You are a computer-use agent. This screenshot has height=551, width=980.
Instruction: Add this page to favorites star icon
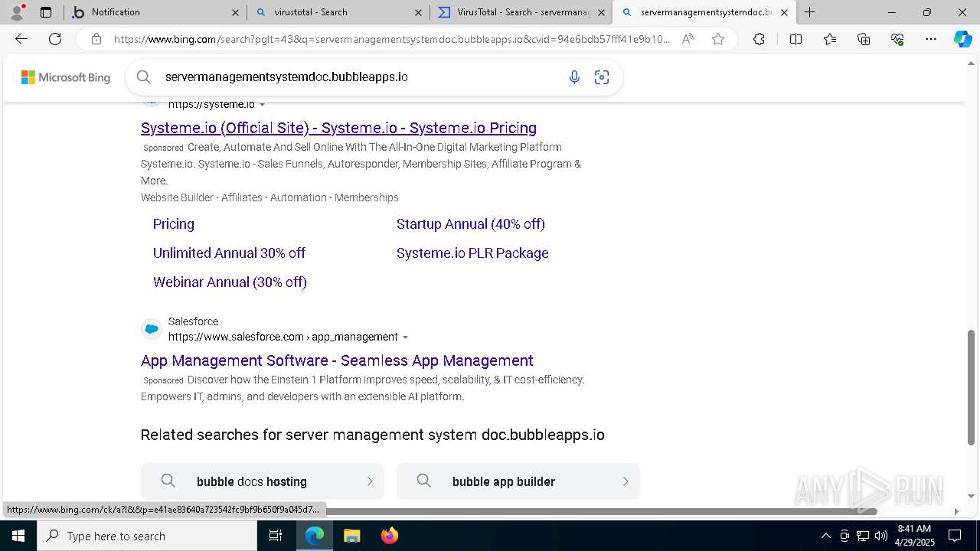tap(718, 39)
